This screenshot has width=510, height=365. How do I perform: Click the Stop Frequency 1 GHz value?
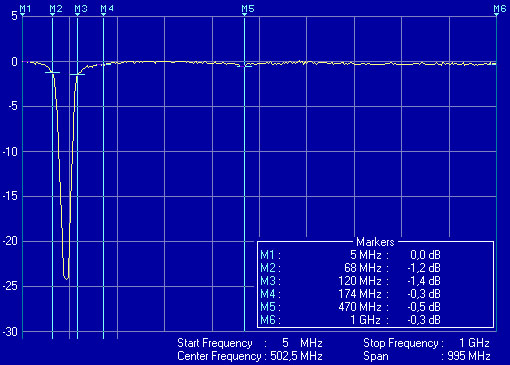(474, 343)
